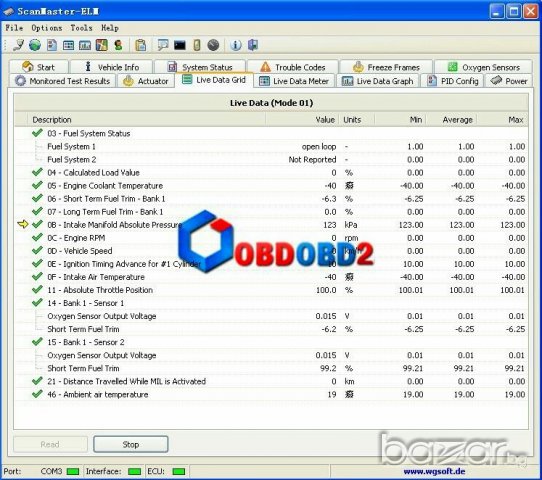Open the PID Config tab
This screenshot has height=480, width=542.
452,81
